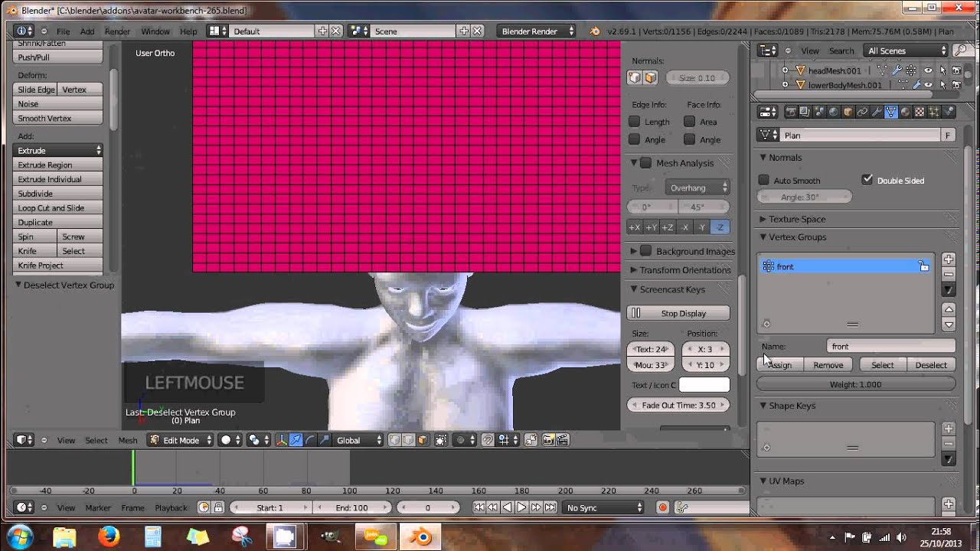Image resolution: width=980 pixels, height=551 pixels.
Task: Enable the Background Images checkbox
Action: 645,251
